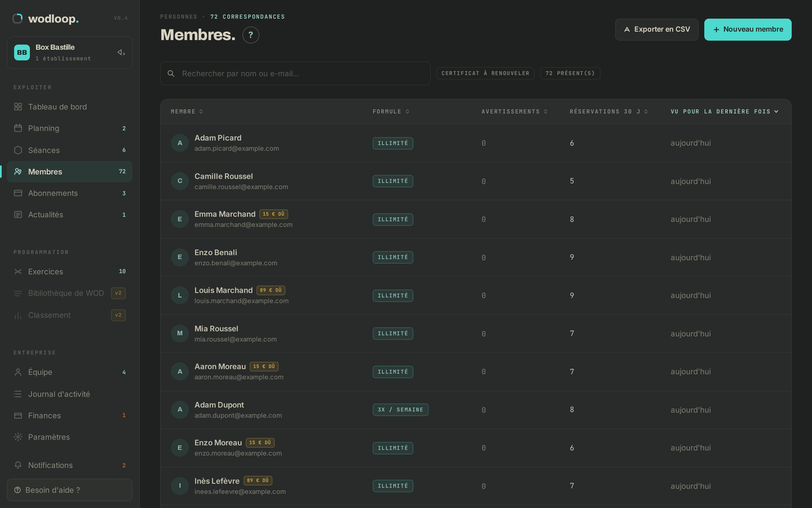The width and height of the screenshot is (812, 508).
Task: Click the Abonnements card icon
Action: 18,193
